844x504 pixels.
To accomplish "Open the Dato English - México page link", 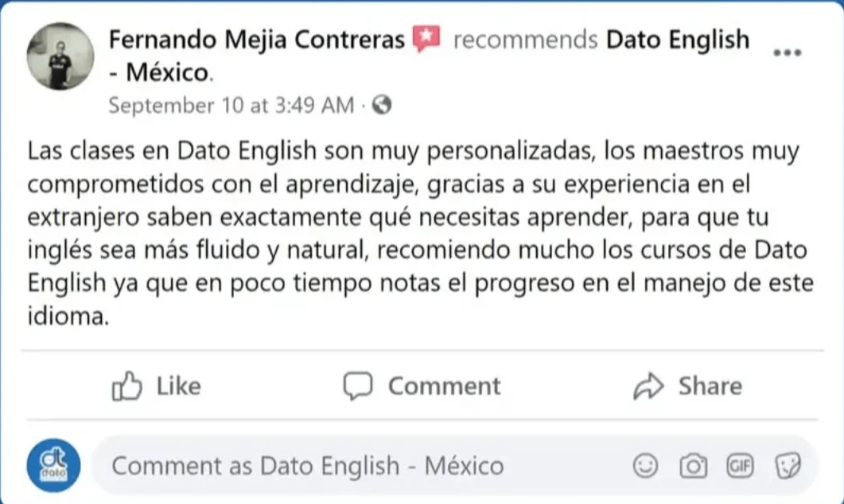I will click(677, 40).
